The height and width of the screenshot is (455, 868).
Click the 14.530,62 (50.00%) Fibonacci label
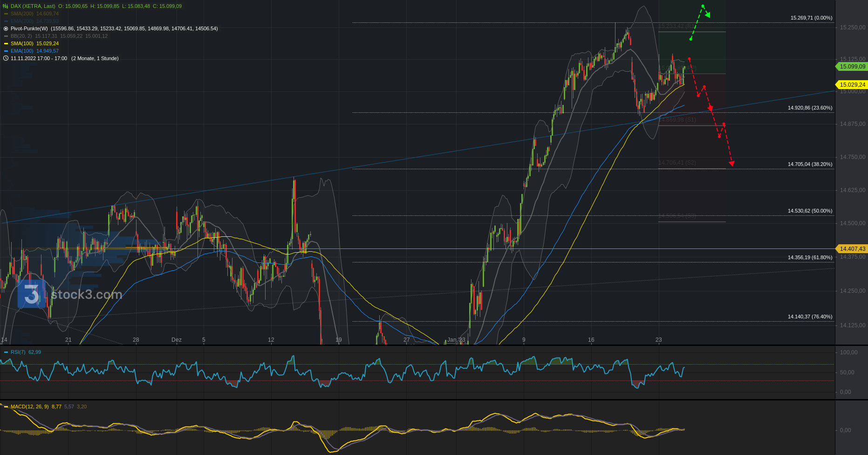810,211
